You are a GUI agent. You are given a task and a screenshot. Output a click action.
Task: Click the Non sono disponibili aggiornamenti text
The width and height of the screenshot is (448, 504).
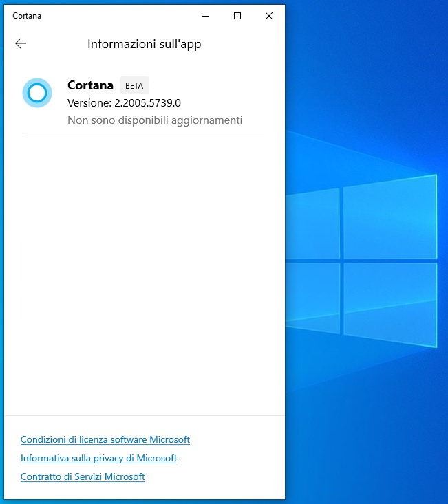pos(155,120)
